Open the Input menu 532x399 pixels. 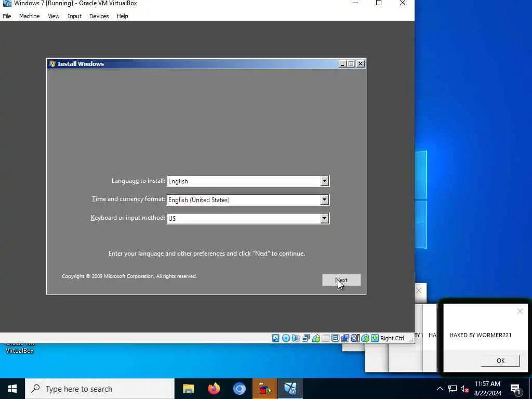pyautogui.click(x=74, y=16)
